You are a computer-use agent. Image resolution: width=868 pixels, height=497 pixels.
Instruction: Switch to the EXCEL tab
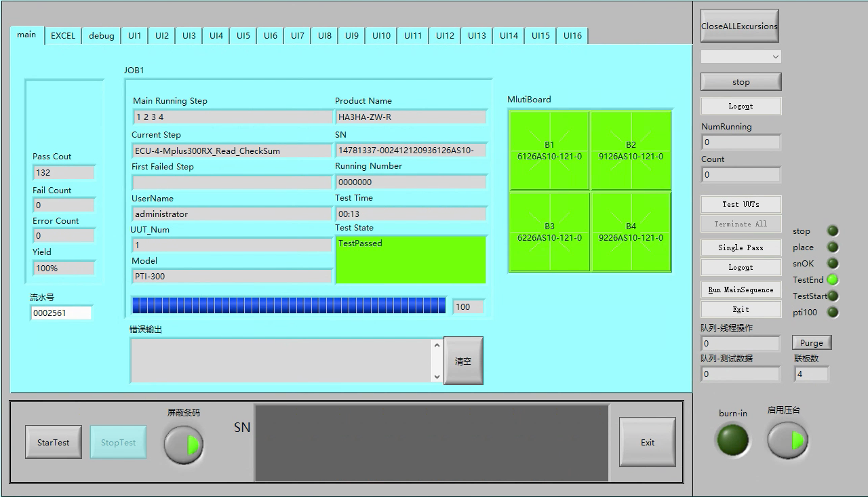point(63,36)
